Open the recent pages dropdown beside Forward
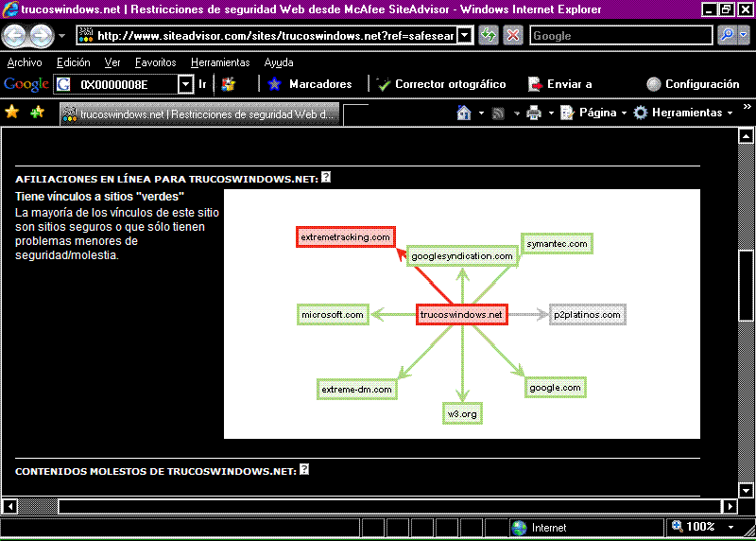Viewport: 756px width, 541px height. point(61,36)
